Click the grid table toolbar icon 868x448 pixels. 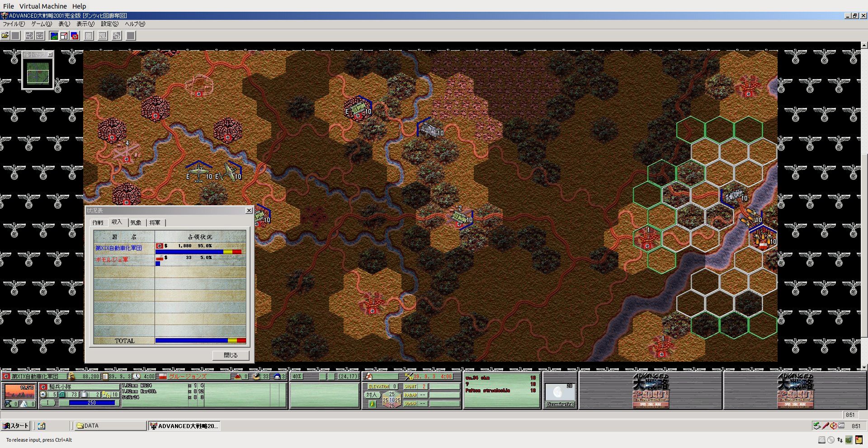click(x=89, y=36)
